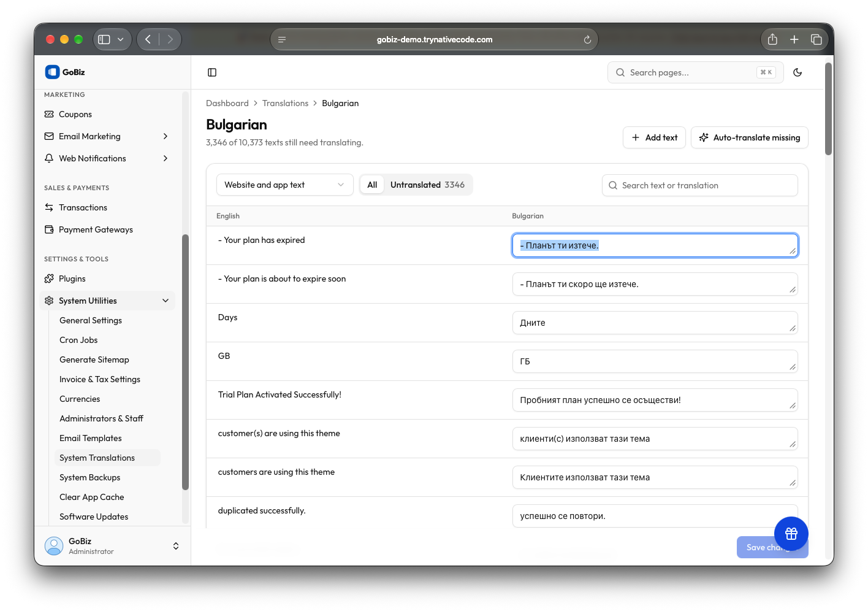
Task: Open Invoice & Tax Settings item
Action: pyautogui.click(x=100, y=379)
